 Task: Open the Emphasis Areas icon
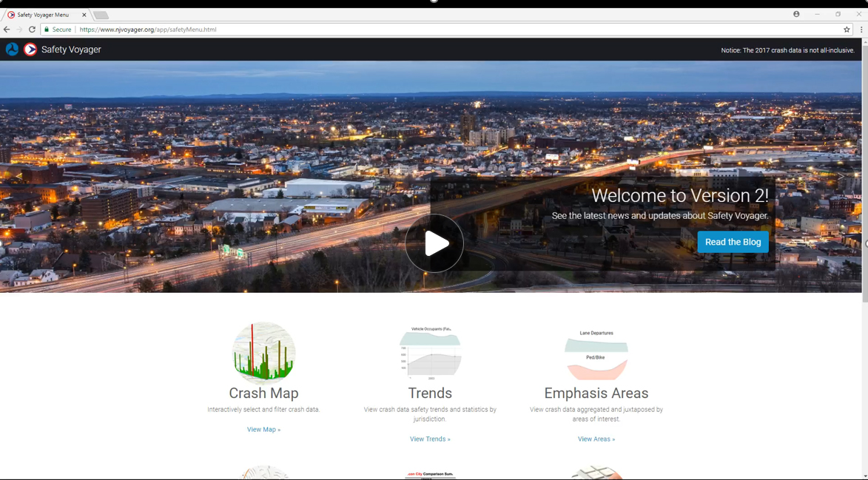pyautogui.click(x=596, y=354)
